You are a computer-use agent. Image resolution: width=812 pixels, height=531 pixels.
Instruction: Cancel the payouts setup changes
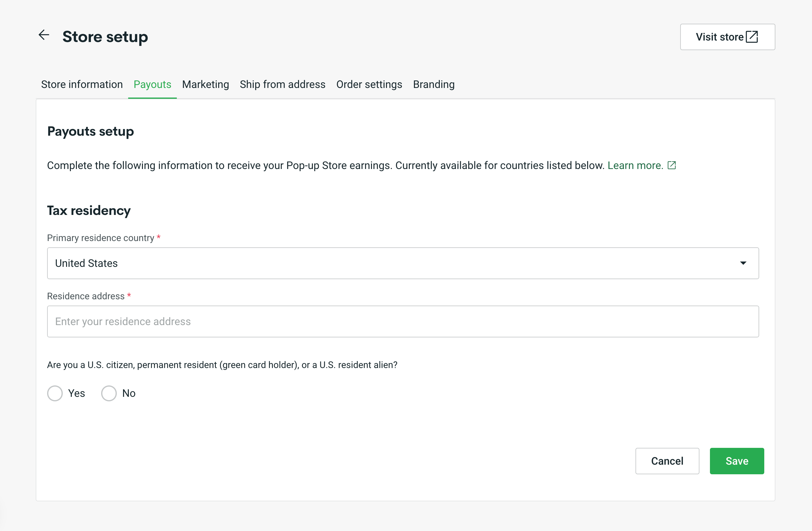(667, 461)
